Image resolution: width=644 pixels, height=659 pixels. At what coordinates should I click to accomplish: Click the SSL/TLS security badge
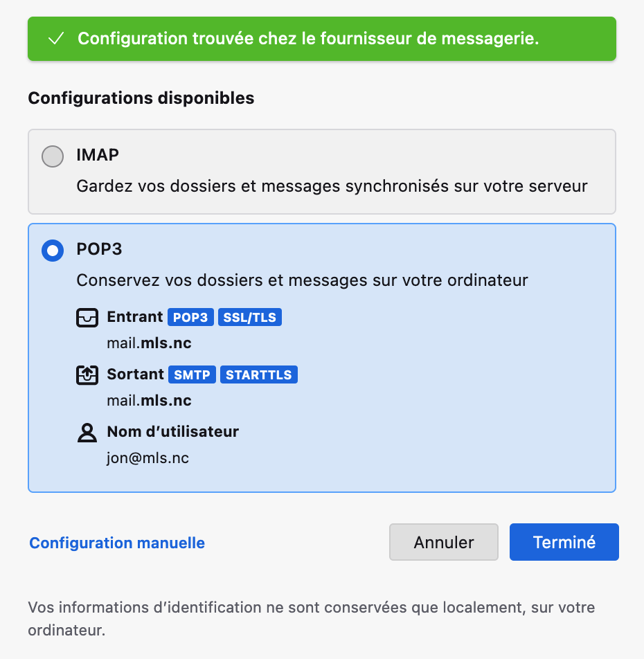pyautogui.click(x=250, y=317)
